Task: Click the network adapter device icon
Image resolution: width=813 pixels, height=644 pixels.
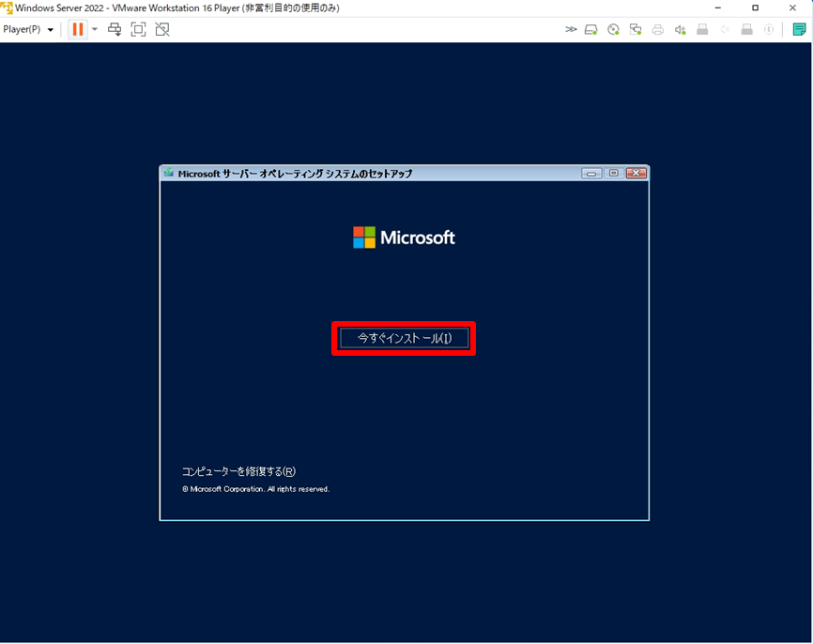Action: click(x=636, y=29)
